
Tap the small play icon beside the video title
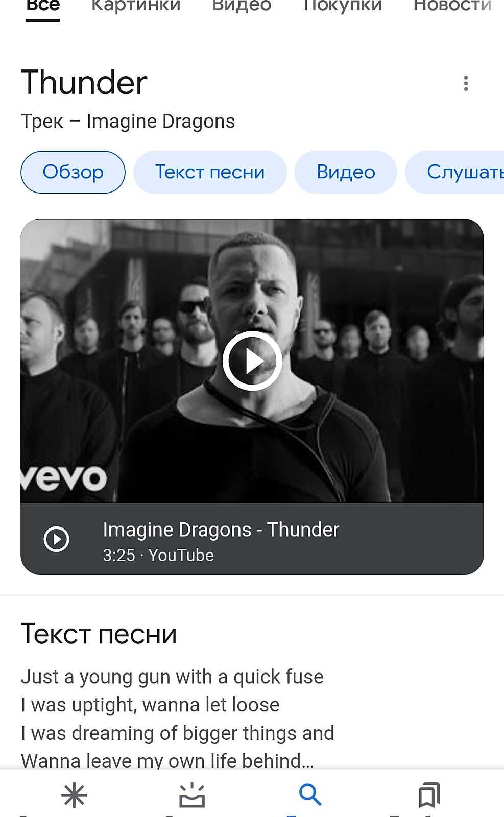tap(56, 539)
